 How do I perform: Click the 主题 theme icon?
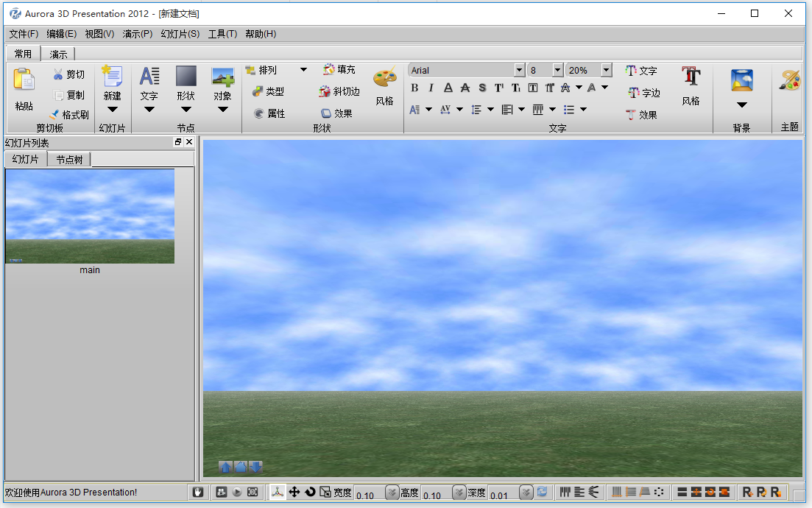(x=788, y=81)
